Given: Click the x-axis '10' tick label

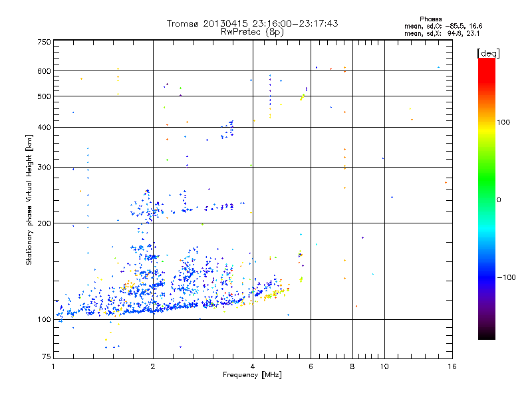Looking at the screenshot, I should tap(384, 366).
